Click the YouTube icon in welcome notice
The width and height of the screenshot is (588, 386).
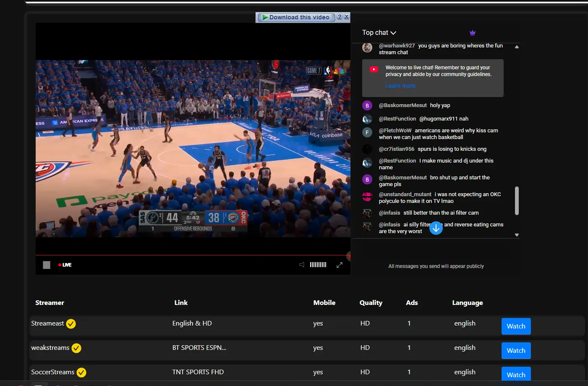click(374, 69)
